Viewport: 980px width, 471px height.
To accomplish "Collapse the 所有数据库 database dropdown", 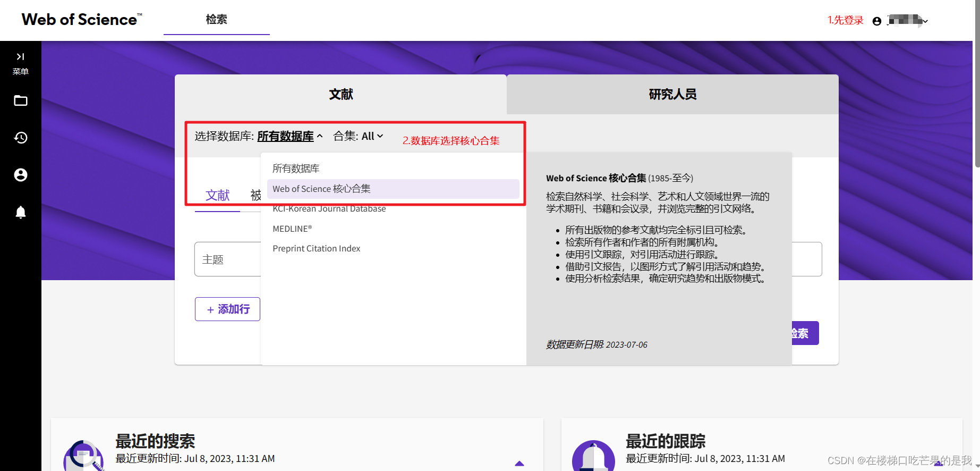I will 290,136.
